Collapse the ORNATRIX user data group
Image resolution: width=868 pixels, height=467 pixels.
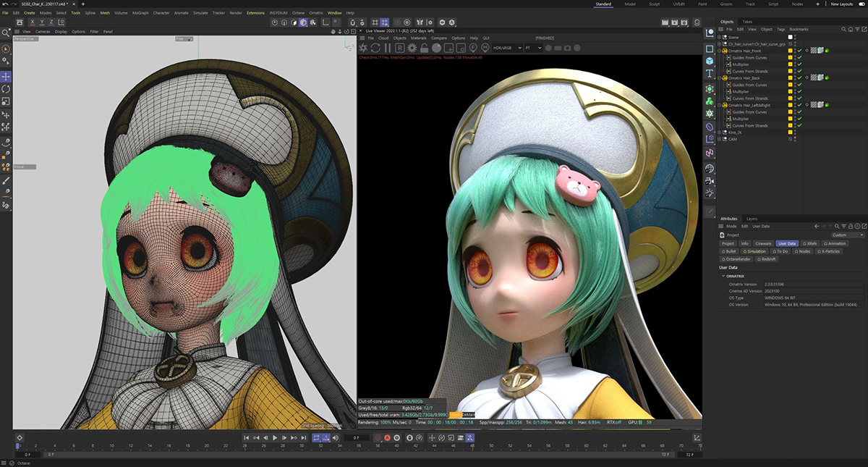(x=723, y=276)
